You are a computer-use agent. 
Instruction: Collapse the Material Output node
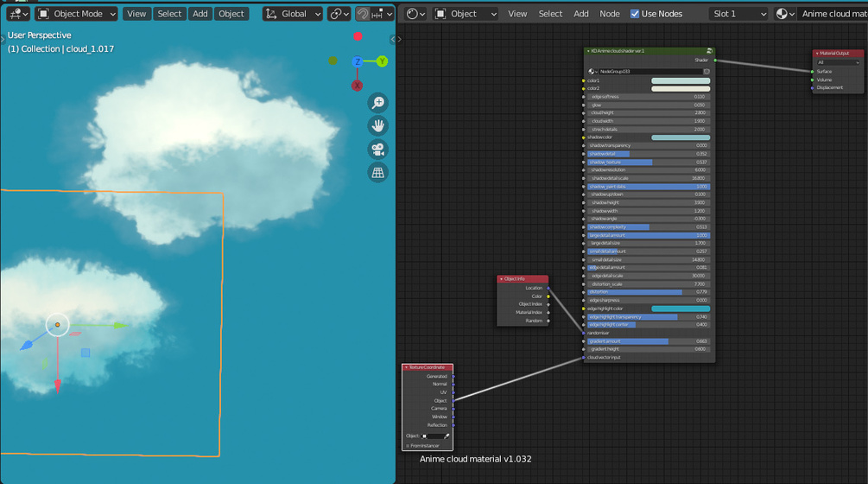tap(817, 54)
